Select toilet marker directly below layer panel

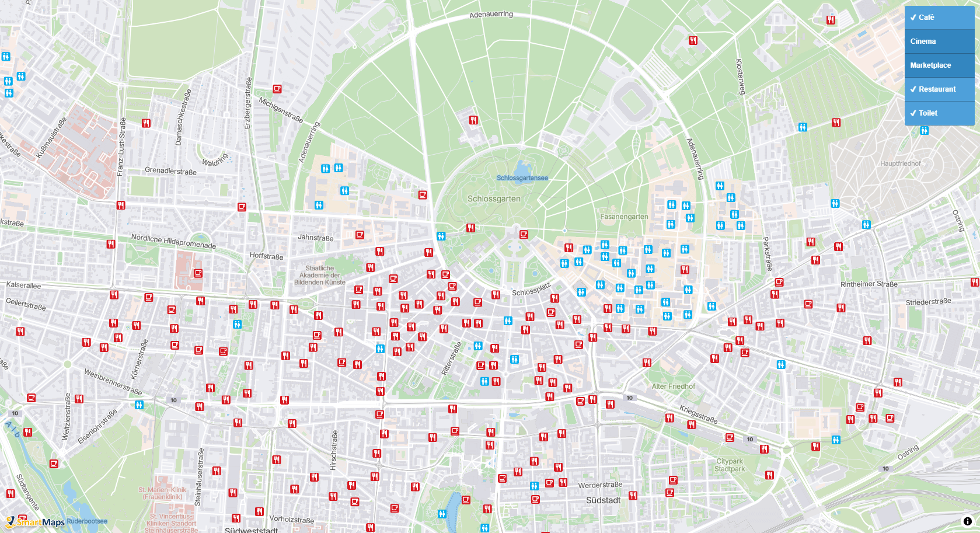925,131
